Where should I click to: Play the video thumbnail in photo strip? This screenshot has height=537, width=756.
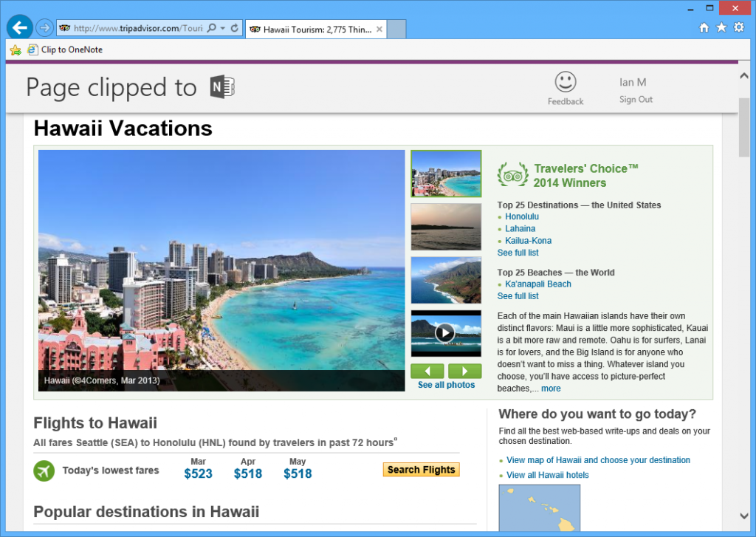pyautogui.click(x=445, y=333)
